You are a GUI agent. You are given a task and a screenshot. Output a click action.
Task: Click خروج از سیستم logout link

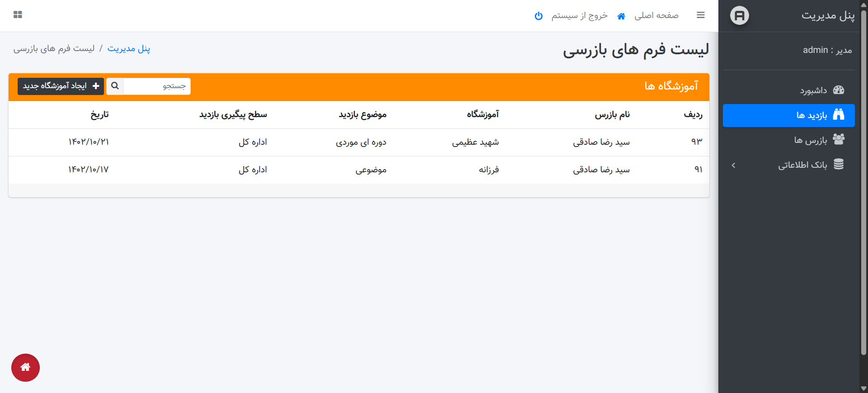(579, 16)
